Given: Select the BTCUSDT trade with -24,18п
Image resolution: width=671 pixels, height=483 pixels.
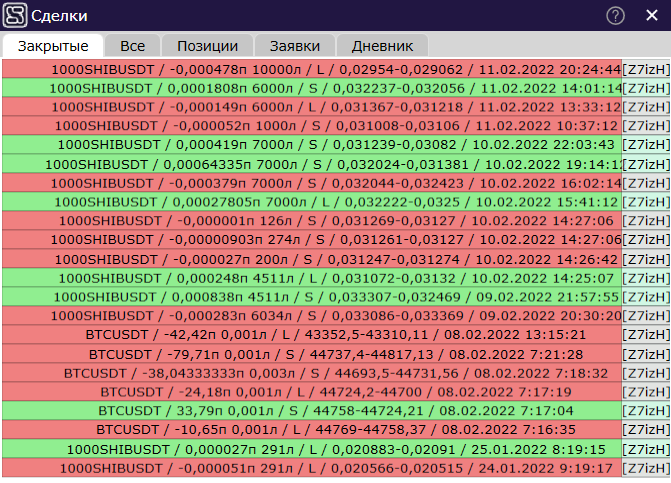Looking at the screenshot, I should tap(312, 391).
